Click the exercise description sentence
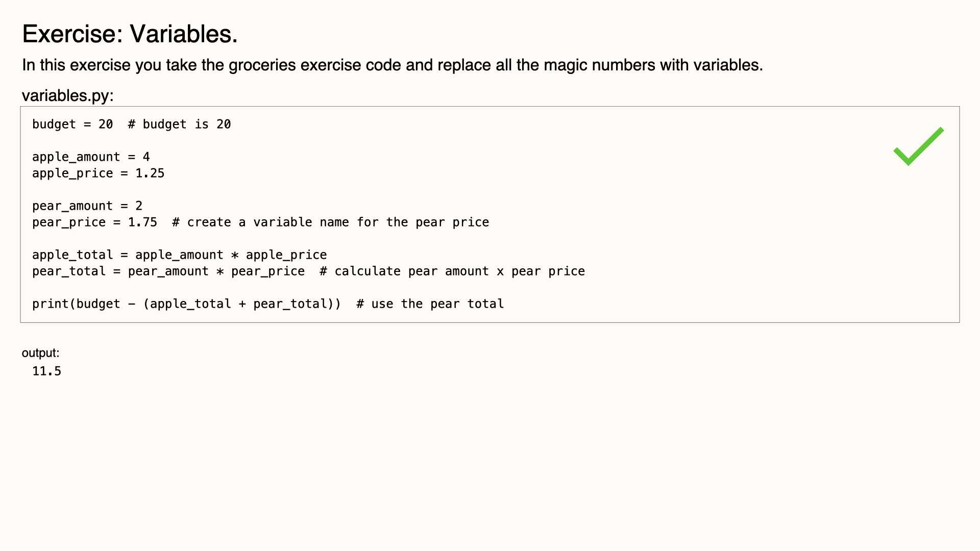Image resolution: width=980 pixels, height=551 pixels. click(392, 65)
